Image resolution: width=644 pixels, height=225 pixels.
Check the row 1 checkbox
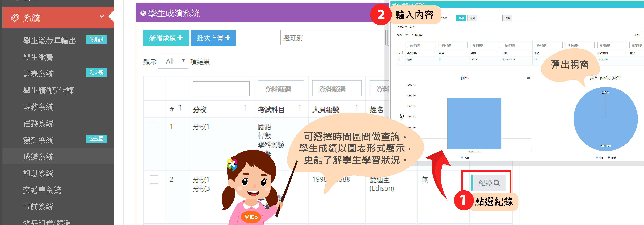point(154,126)
